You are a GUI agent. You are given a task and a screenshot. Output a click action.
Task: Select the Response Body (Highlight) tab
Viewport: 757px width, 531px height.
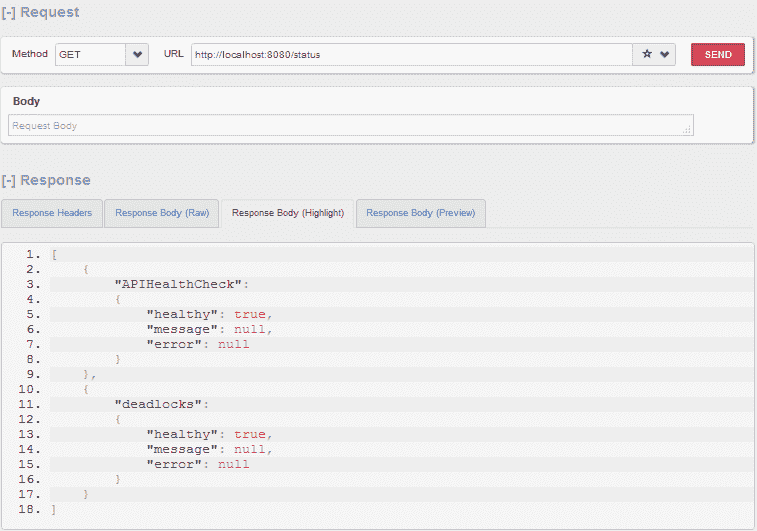point(288,213)
